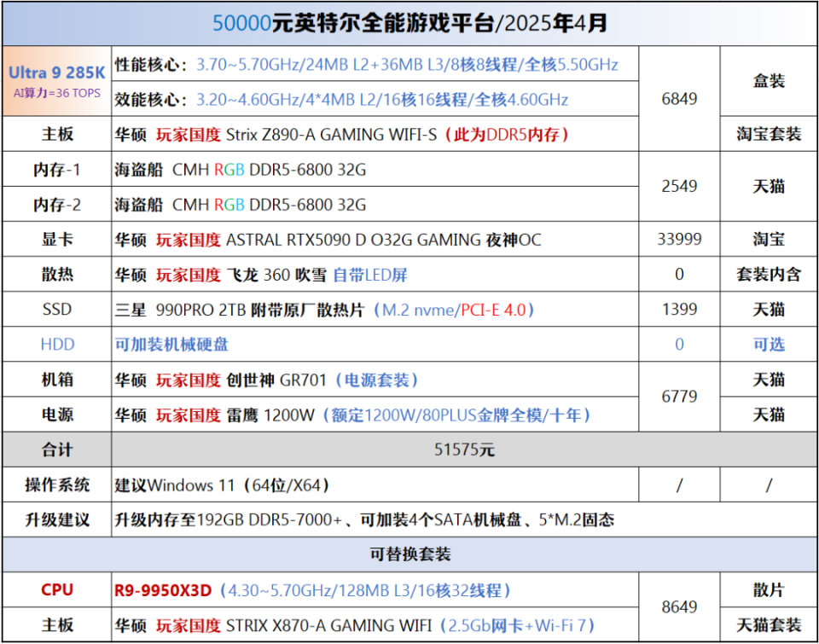This screenshot has width=819, height=644.
Task: Click the 天猫套装 cell
Action: (x=769, y=624)
